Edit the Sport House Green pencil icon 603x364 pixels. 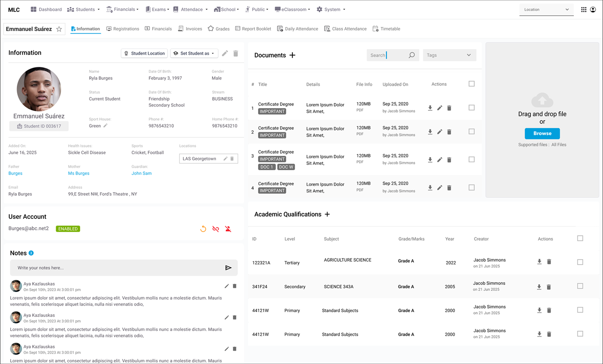(105, 126)
